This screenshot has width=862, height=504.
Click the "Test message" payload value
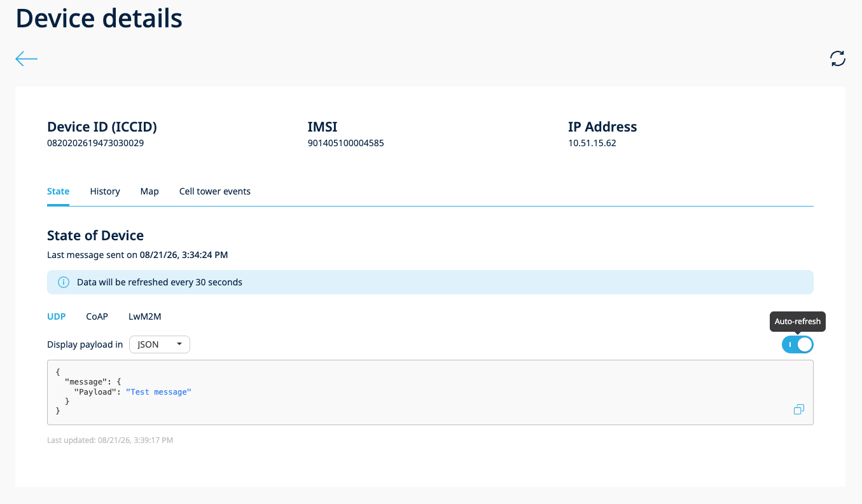pyautogui.click(x=158, y=392)
